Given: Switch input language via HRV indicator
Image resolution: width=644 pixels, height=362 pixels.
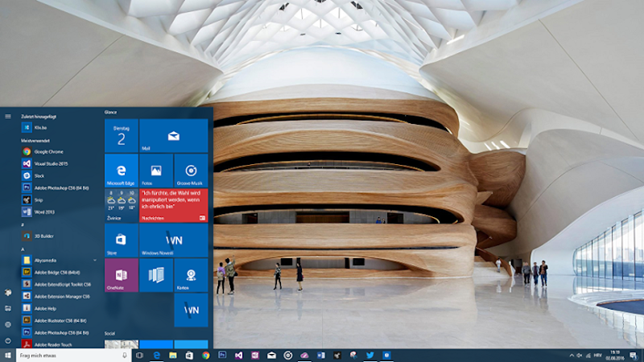Looking at the screenshot, I should pyautogui.click(x=598, y=356).
